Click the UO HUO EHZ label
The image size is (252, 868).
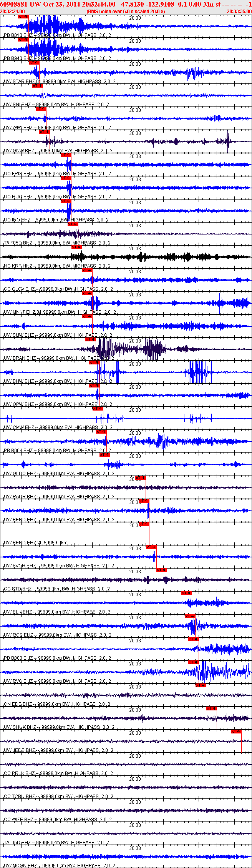click(57, 197)
